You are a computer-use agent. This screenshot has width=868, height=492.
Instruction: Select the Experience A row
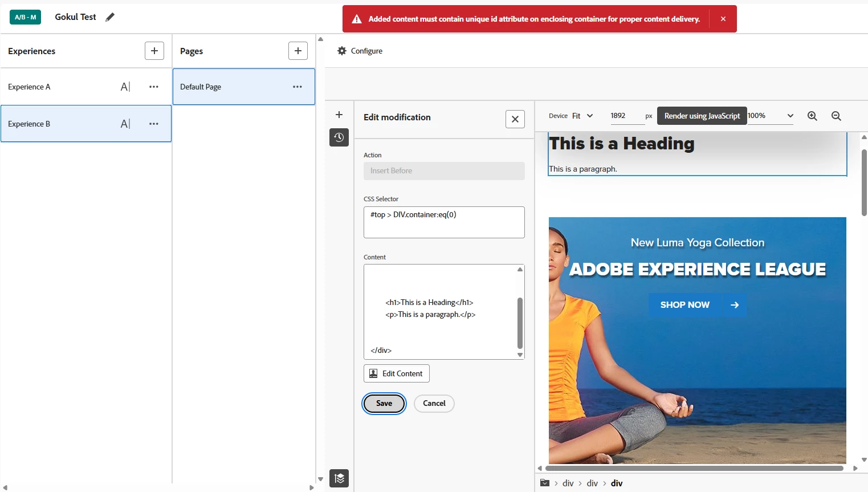pyautogui.click(x=86, y=87)
